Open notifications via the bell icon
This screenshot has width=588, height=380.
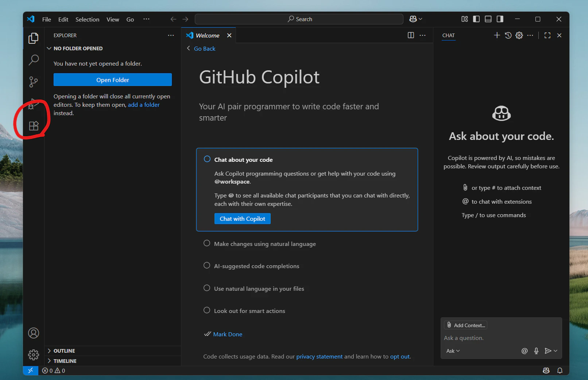[560, 371]
